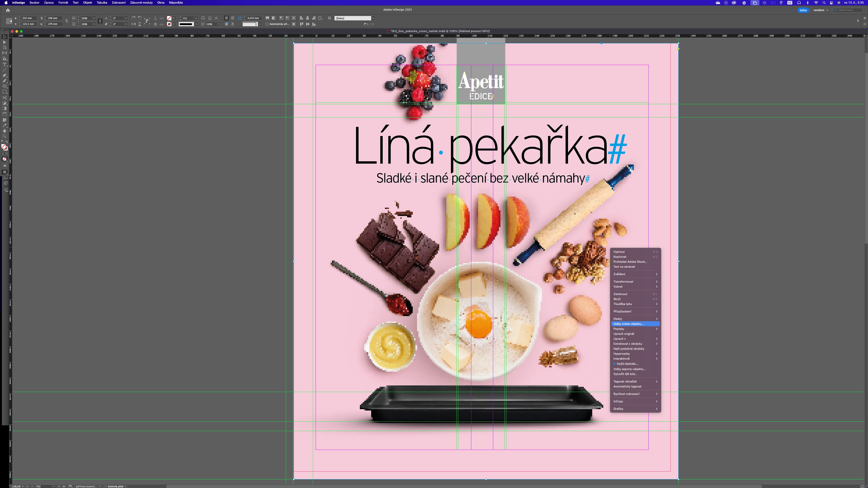
Task: Select the Scissors tool
Action: click(4, 98)
